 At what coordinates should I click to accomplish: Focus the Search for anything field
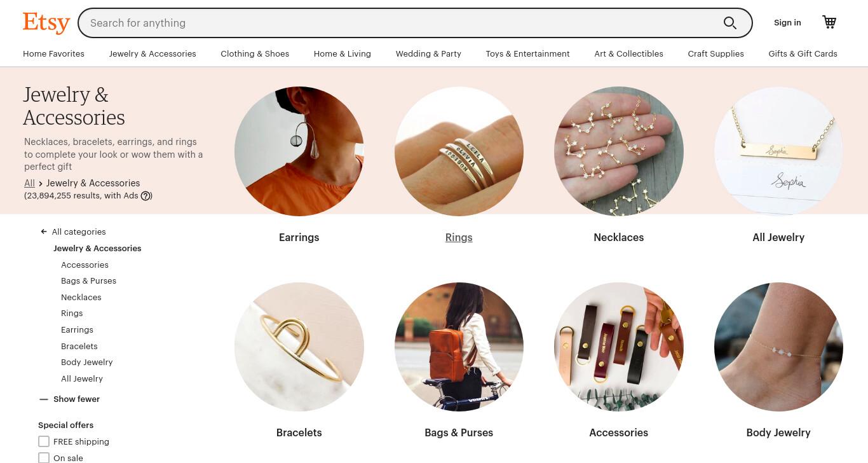point(400,23)
